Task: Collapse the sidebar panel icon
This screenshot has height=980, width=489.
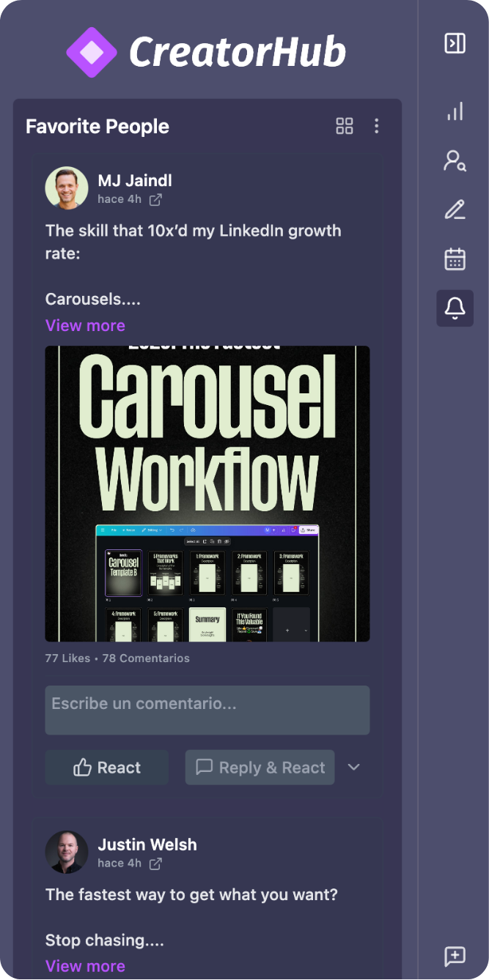Action: coord(455,43)
